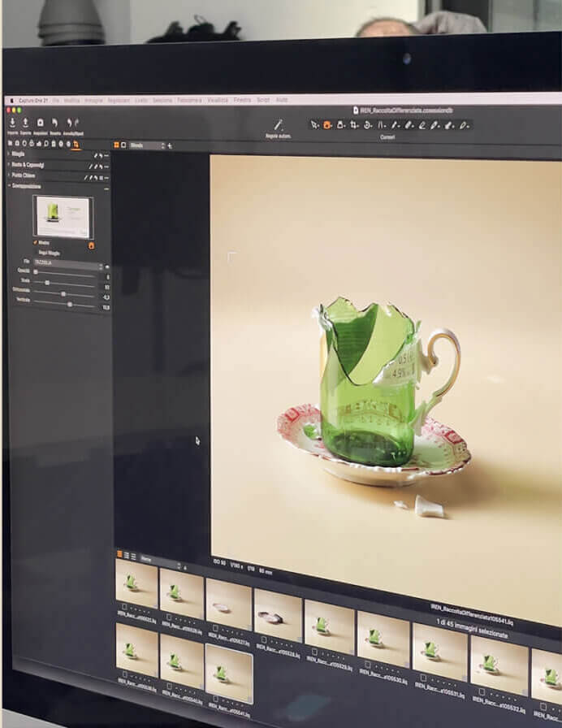Open the first folder Library tool tab
The height and width of the screenshot is (728, 562).
pos(11,144)
